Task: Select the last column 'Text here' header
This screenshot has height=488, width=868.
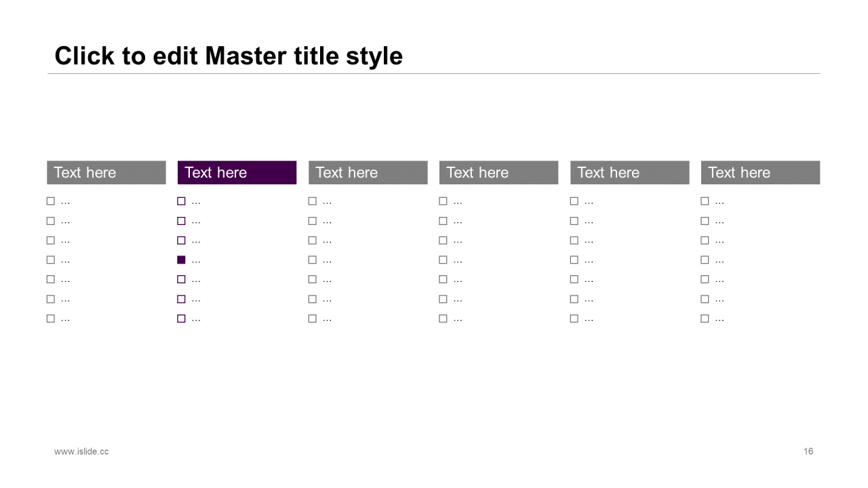Action: pyautogui.click(x=760, y=172)
